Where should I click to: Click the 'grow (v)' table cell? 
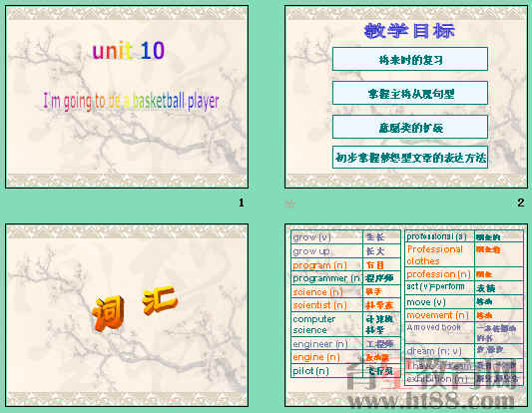coord(327,237)
